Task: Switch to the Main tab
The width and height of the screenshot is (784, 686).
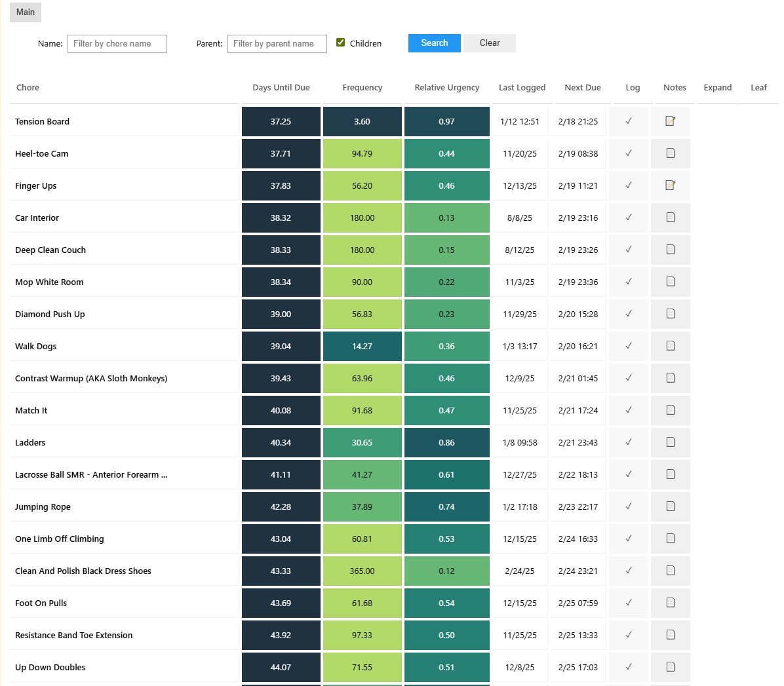Action: pos(25,12)
